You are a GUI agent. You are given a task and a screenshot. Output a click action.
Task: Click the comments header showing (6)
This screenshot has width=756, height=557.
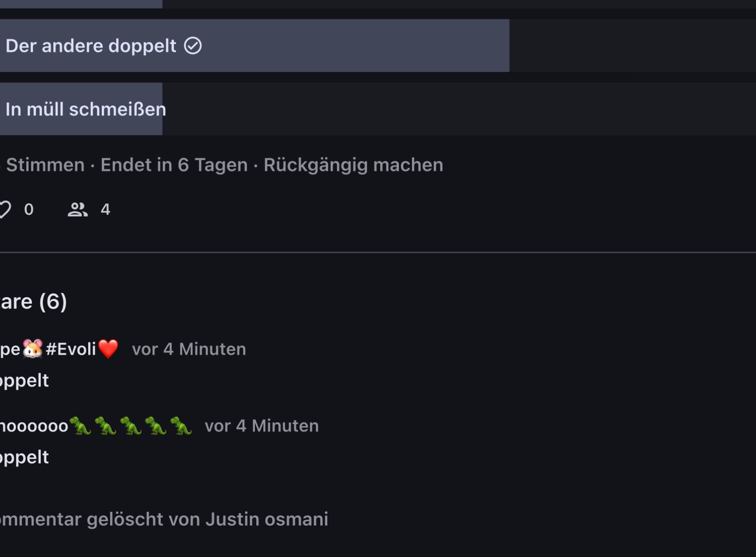33,302
